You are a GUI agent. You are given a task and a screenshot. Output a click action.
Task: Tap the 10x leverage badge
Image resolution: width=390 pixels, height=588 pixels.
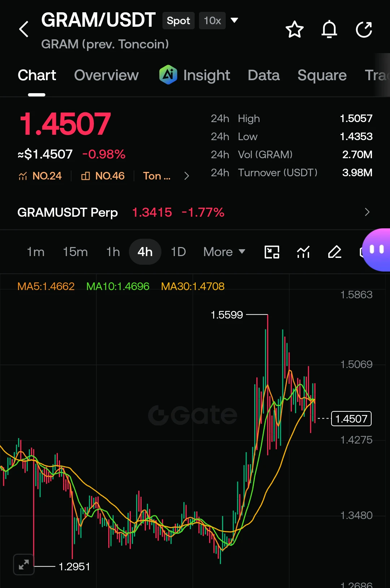click(212, 21)
